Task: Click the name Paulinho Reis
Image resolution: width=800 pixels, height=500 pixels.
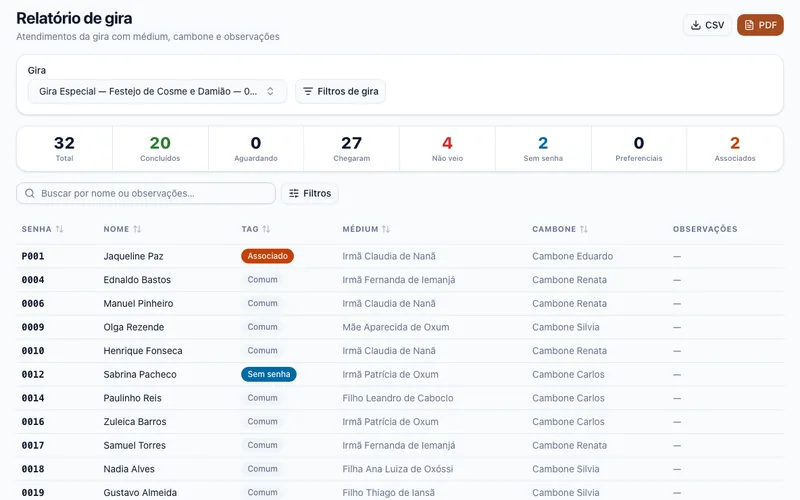Action: (x=132, y=398)
